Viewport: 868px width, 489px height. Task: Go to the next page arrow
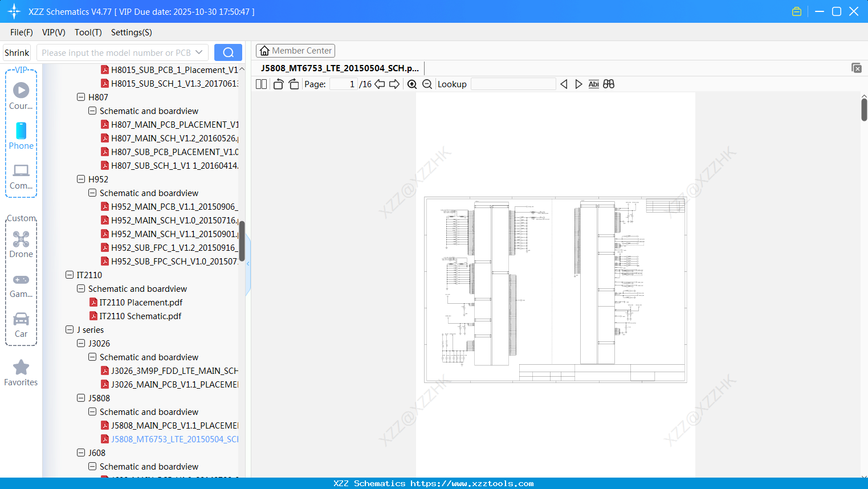[394, 84]
